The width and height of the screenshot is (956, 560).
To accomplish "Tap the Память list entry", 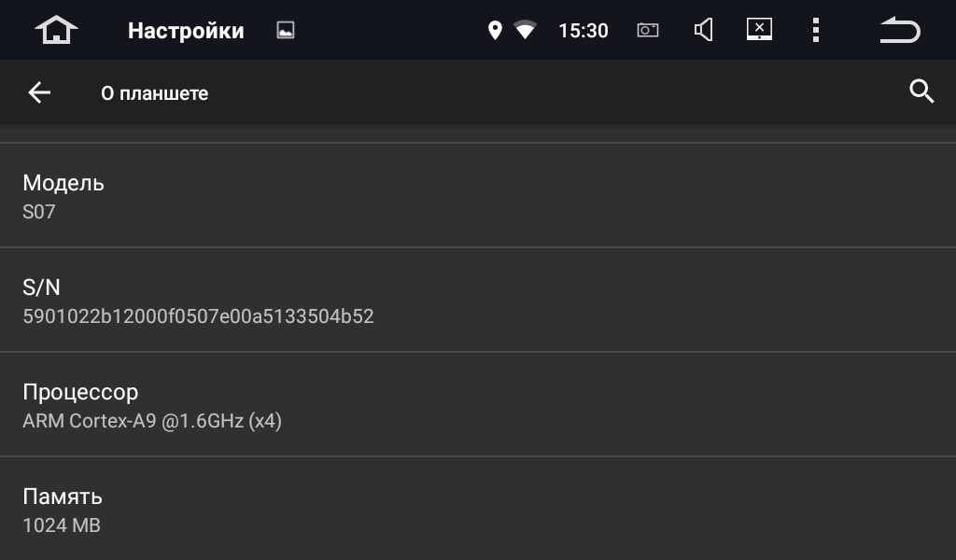I will tap(478, 510).
